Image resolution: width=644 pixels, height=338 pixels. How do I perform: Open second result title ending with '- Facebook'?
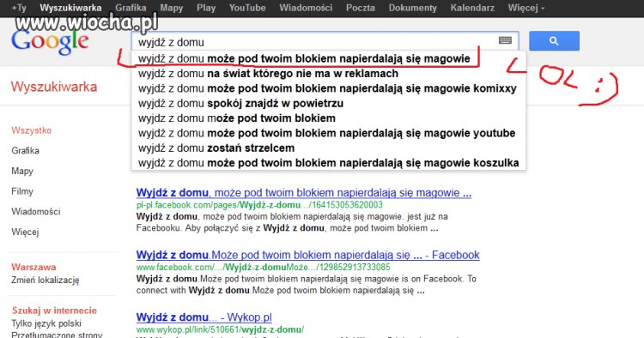[308, 255]
